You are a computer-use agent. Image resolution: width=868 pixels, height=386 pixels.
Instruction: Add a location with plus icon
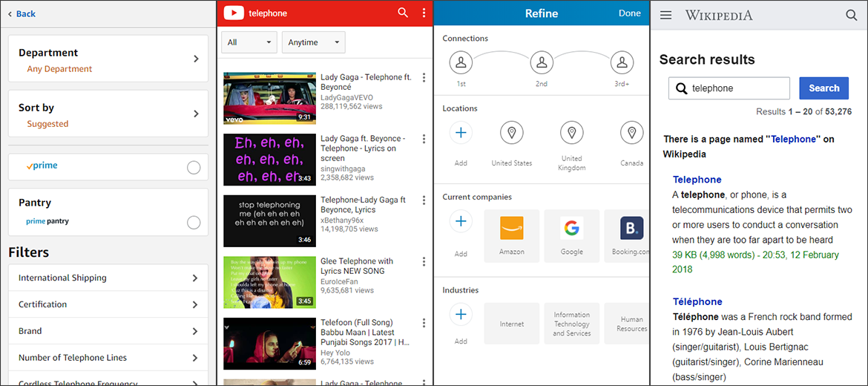click(x=461, y=132)
